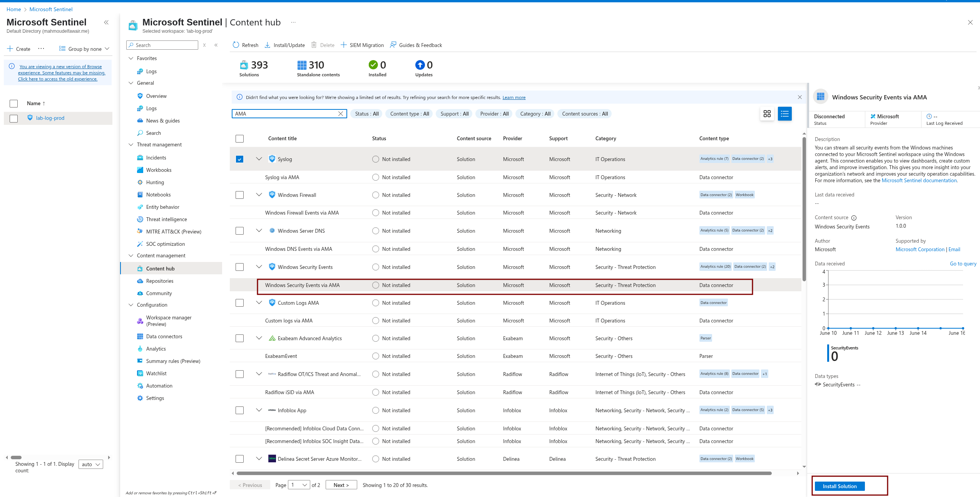Dismiss the limited results info banner

point(800,97)
